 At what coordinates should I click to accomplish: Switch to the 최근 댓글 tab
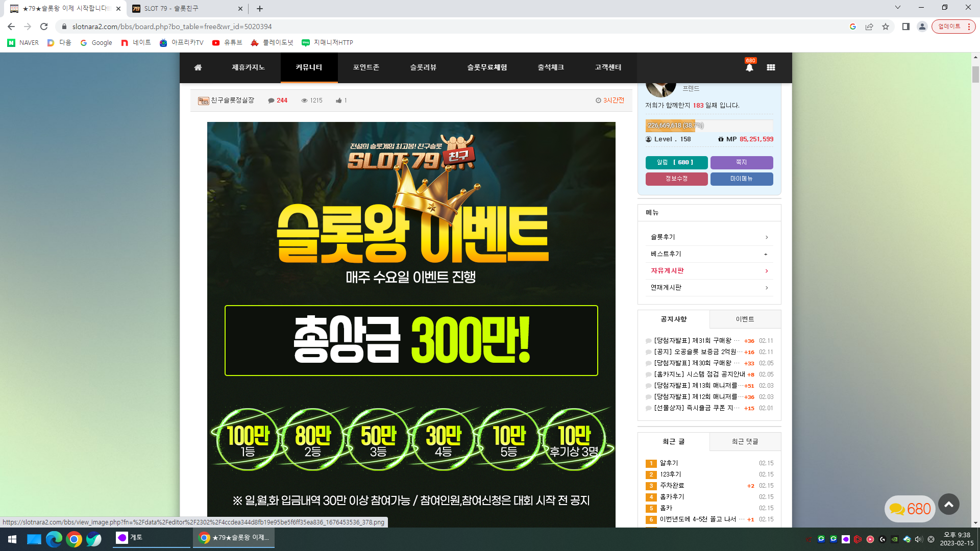745,442
